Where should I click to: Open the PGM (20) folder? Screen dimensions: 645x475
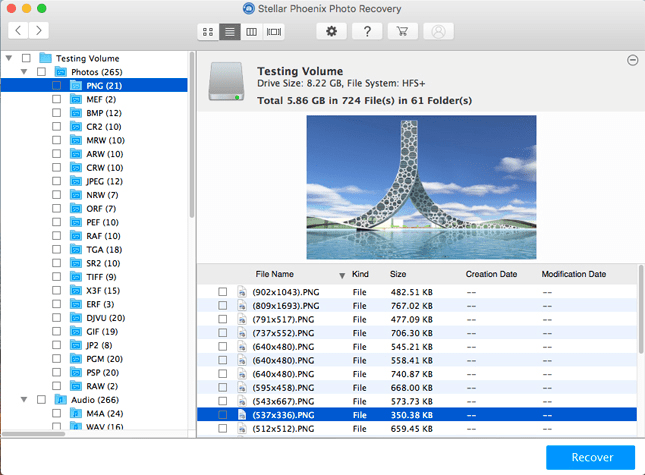pyautogui.click(x=104, y=359)
